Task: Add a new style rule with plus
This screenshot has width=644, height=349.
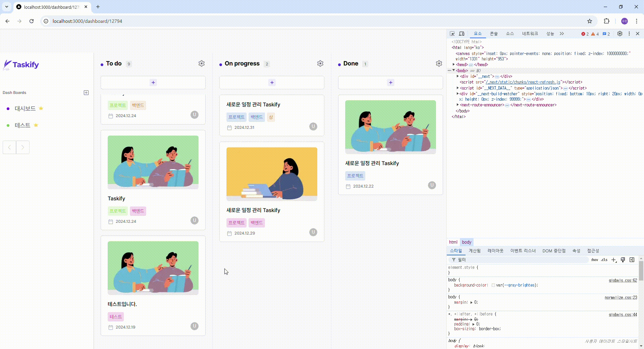Action: point(613,260)
